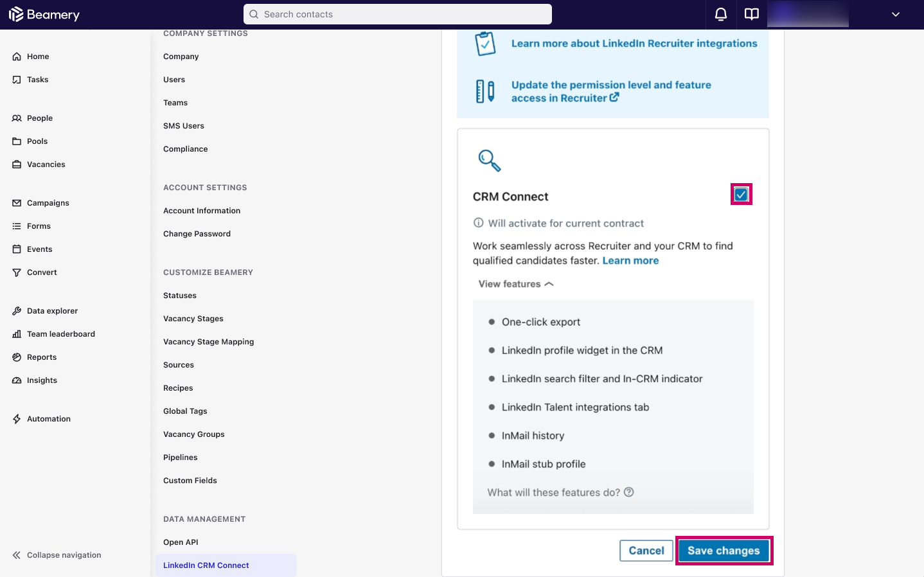
Task: Click the Reports pie icon
Action: pos(17,357)
